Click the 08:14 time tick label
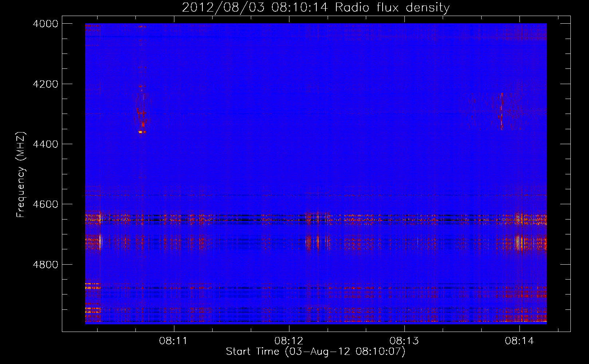 pyautogui.click(x=519, y=341)
